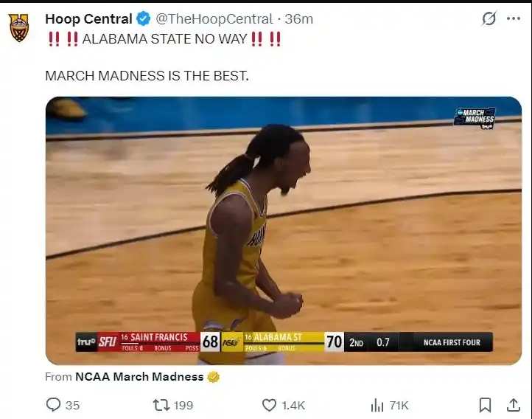This screenshot has width=532, height=419.
Task: Select the "MARCH MADNESS IS THE BEST." text
Action: (147, 75)
